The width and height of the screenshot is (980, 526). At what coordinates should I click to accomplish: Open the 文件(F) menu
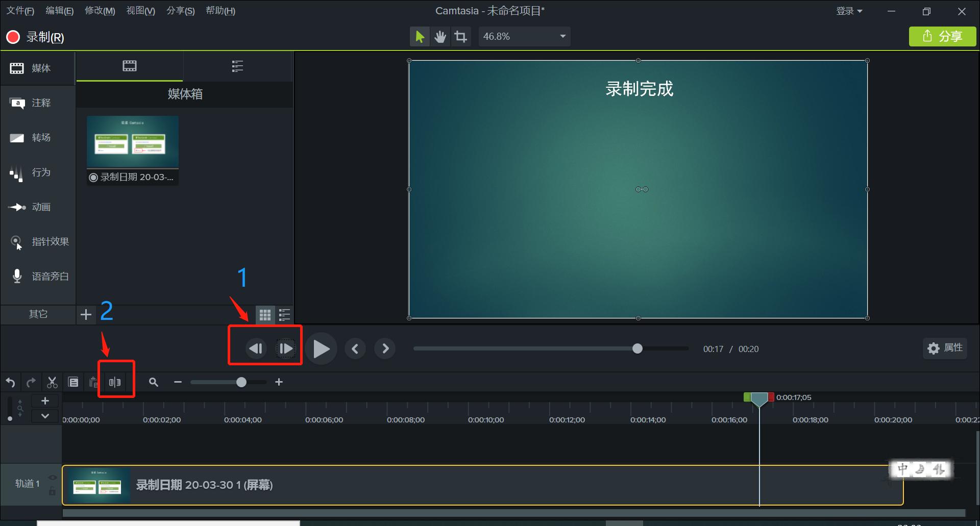click(20, 11)
